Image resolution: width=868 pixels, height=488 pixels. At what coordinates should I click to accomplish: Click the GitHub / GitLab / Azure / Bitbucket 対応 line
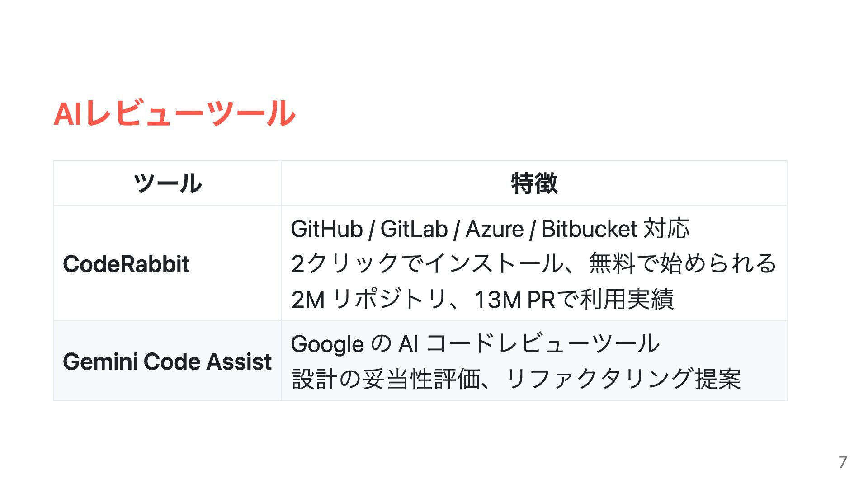pyautogui.click(x=490, y=229)
